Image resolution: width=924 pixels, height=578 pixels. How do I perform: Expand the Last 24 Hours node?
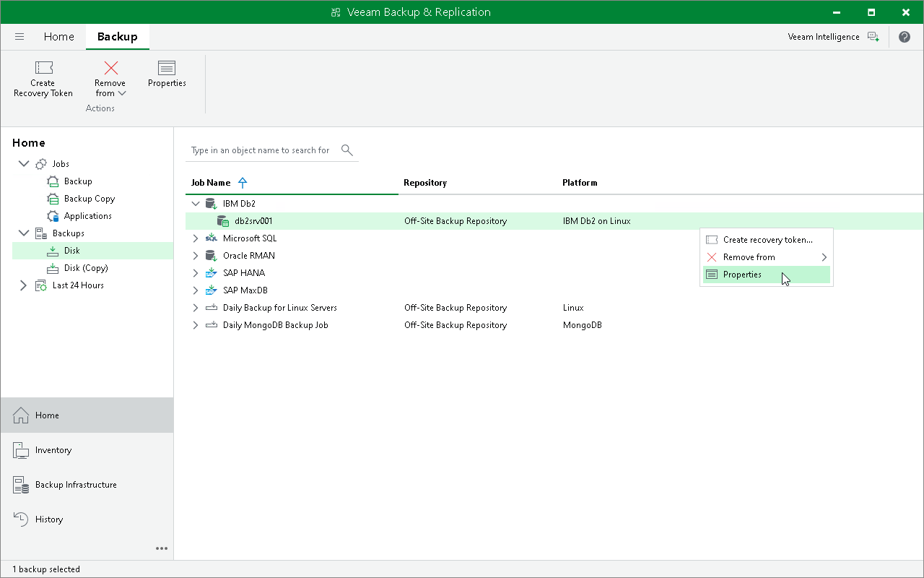click(x=23, y=285)
